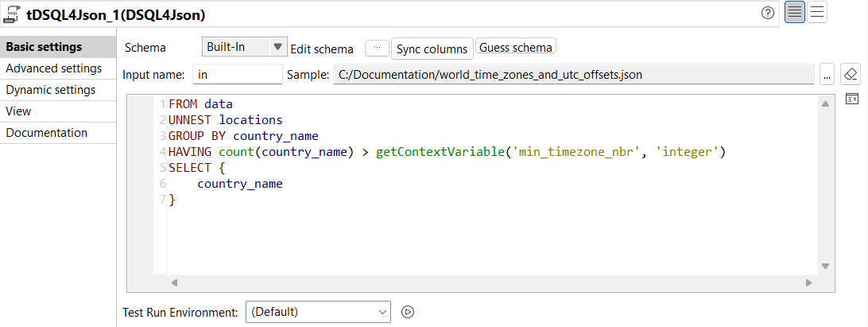Click the Guess schema button
The image size is (868, 327).
(515, 47)
